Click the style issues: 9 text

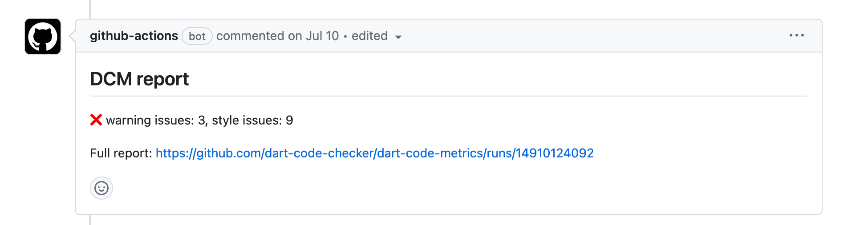pyautogui.click(x=252, y=120)
